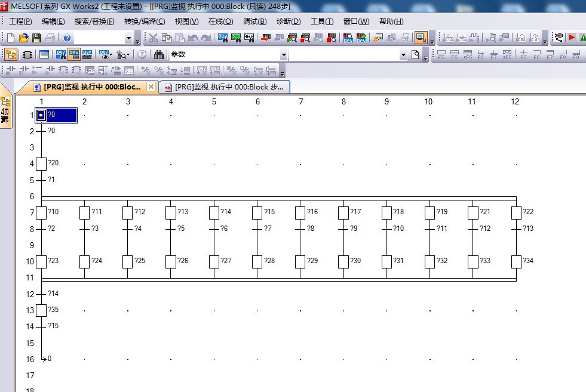The width and height of the screenshot is (586, 392).
Task: Toggle the highlighted Dev monitor button
Action: coord(73,55)
